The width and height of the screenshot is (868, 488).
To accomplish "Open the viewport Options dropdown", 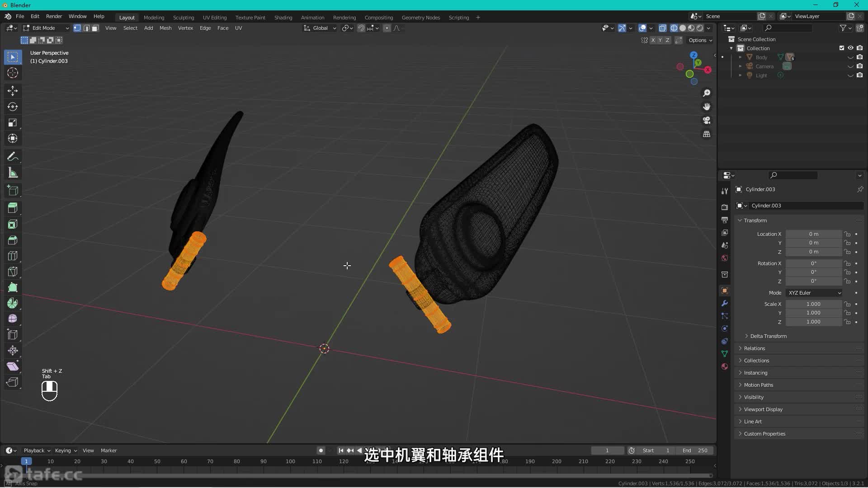I will 700,40.
